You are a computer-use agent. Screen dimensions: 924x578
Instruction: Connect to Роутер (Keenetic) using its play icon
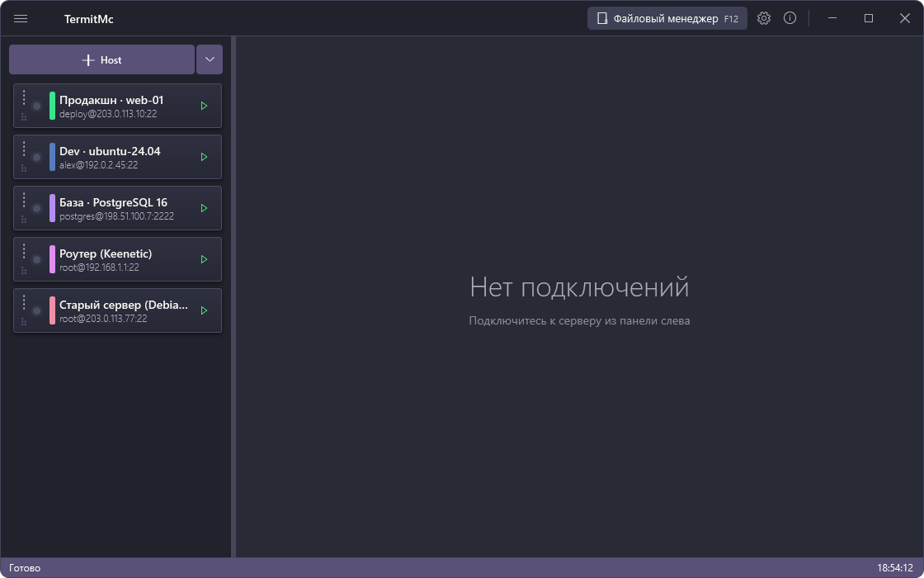pos(204,259)
